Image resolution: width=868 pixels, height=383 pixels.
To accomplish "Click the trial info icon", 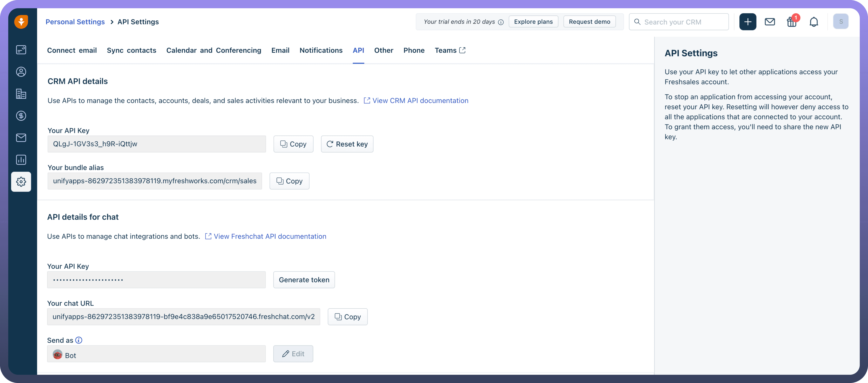I will 501,22.
